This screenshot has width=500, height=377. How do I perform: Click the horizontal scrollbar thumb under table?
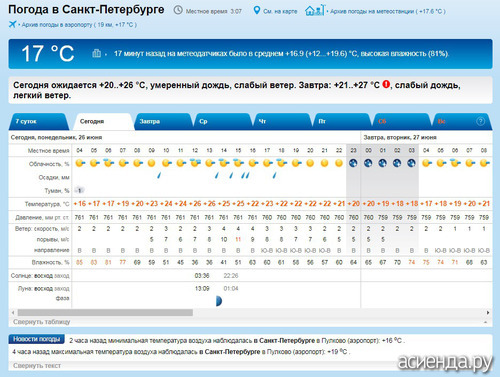click(105, 313)
